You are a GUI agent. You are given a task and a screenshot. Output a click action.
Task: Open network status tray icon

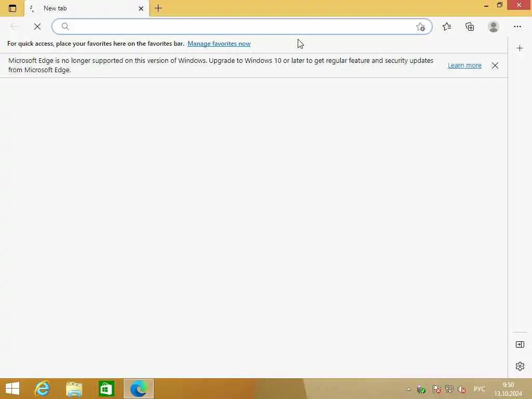point(449,389)
